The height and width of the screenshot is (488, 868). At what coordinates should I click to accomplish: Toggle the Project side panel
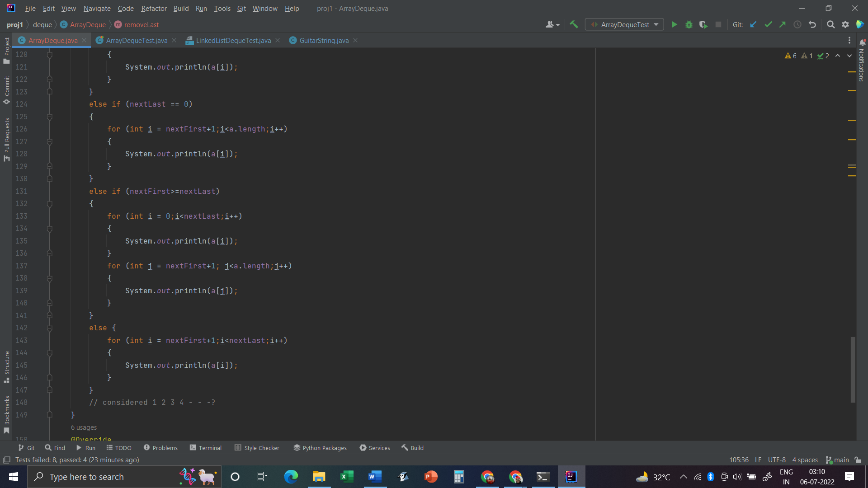click(6, 50)
